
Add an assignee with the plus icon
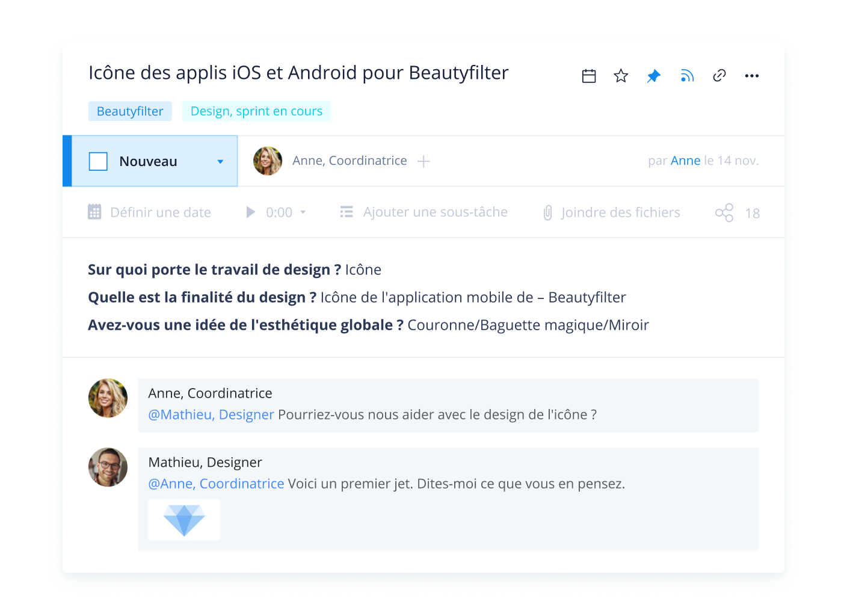423,161
